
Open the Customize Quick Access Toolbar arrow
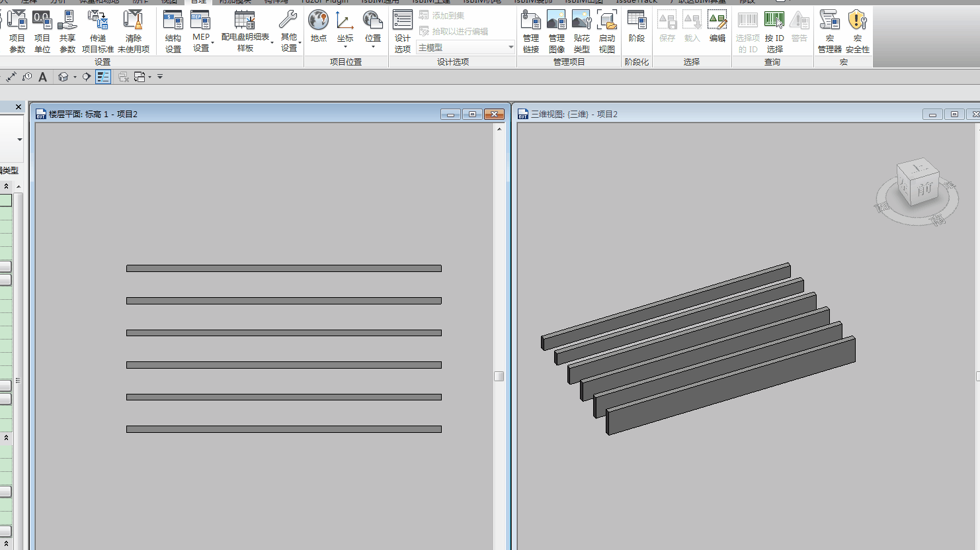pos(160,77)
